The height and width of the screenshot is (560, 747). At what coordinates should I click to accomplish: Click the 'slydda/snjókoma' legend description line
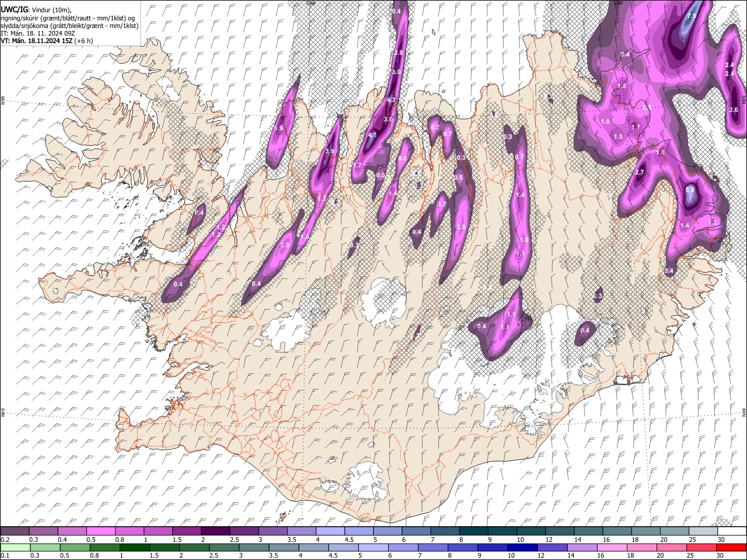pyautogui.click(x=69, y=26)
